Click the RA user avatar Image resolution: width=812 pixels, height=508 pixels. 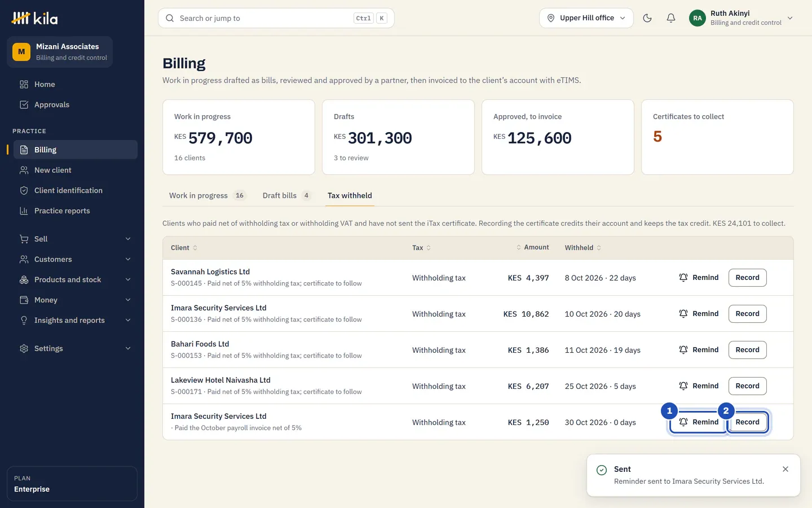698,18
